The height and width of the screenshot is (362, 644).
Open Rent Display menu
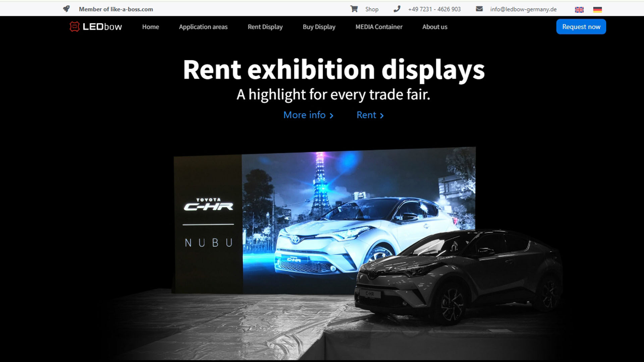click(265, 27)
